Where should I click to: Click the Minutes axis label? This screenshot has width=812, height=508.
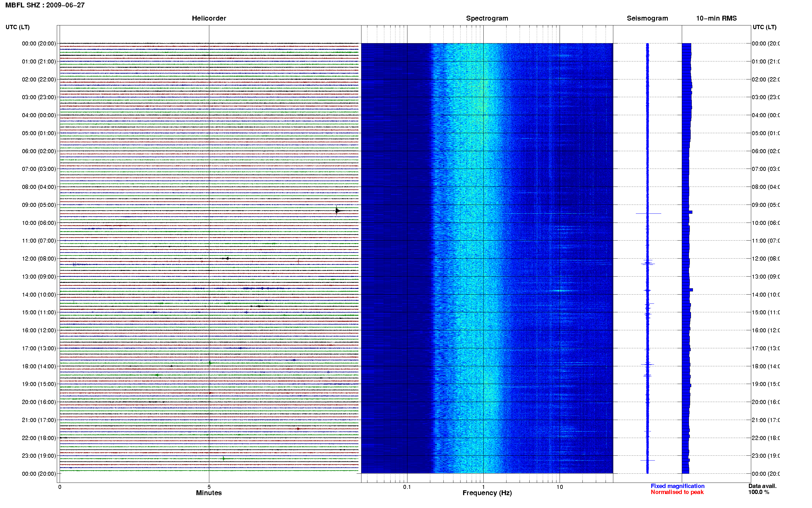pos(209,493)
